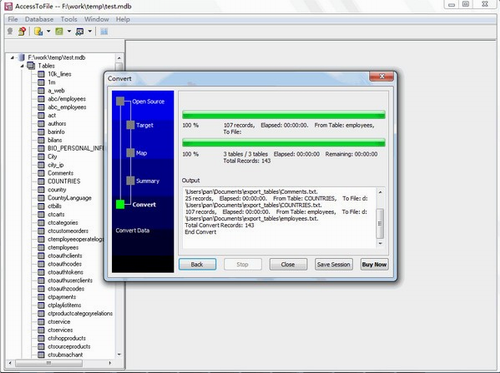This screenshot has width=500, height=373.
Task: Select the ctemployees table in tree
Action: [63, 247]
